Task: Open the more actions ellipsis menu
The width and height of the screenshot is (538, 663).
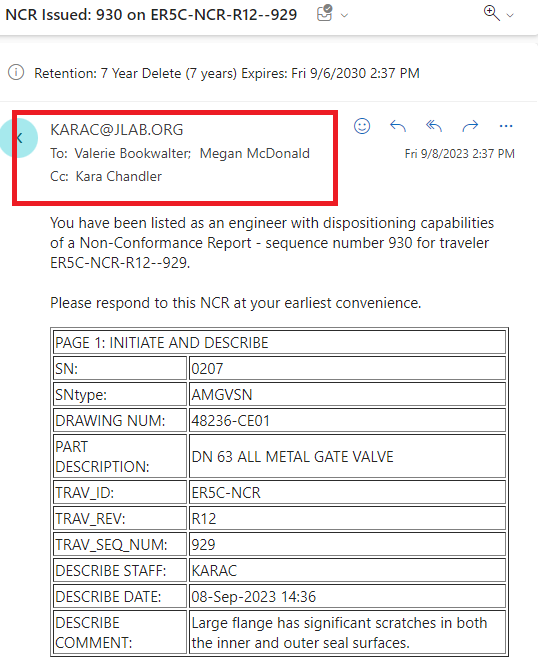Action: (506, 126)
